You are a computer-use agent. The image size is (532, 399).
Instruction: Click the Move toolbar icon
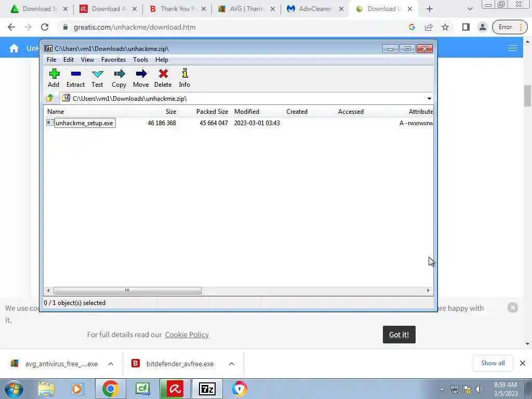pyautogui.click(x=141, y=78)
